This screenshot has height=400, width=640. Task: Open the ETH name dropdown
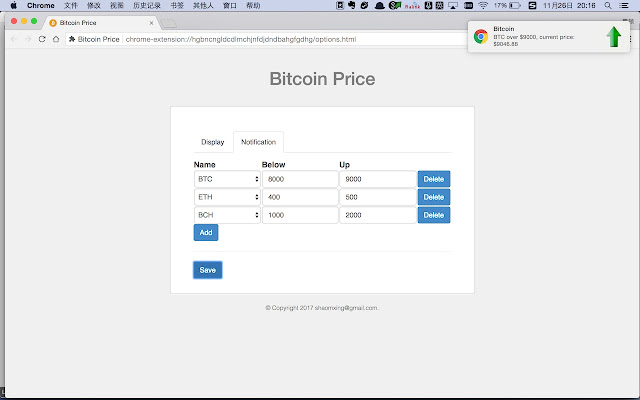tap(227, 197)
